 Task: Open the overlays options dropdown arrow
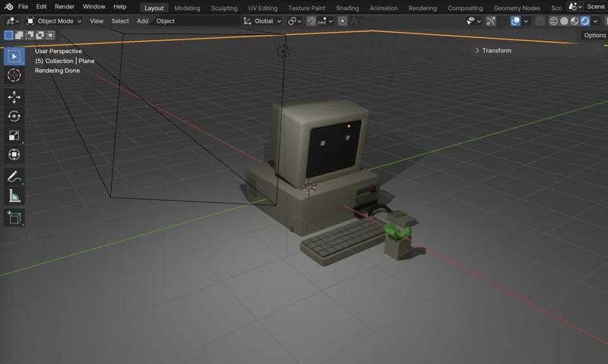[526, 21]
